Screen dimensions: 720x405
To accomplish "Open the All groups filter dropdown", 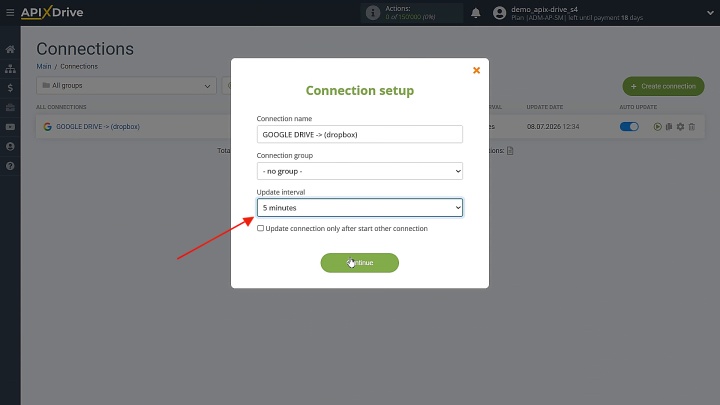I will [x=126, y=86].
